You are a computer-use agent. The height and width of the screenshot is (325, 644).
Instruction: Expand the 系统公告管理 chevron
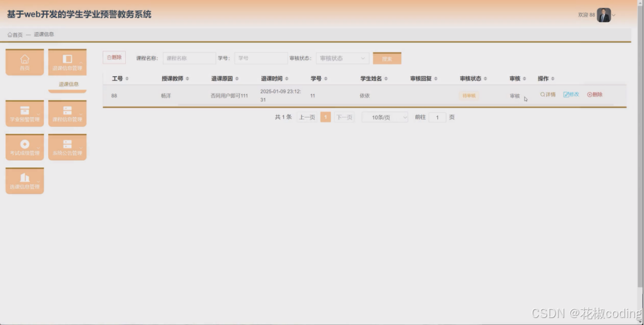[x=81, y=148]
